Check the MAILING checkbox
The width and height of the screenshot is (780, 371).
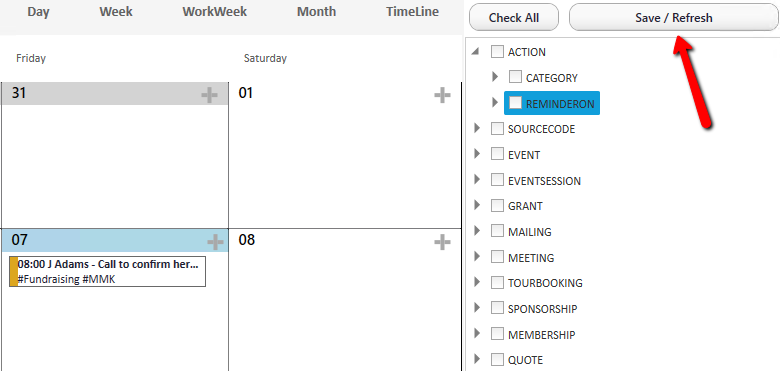[497, 231]
